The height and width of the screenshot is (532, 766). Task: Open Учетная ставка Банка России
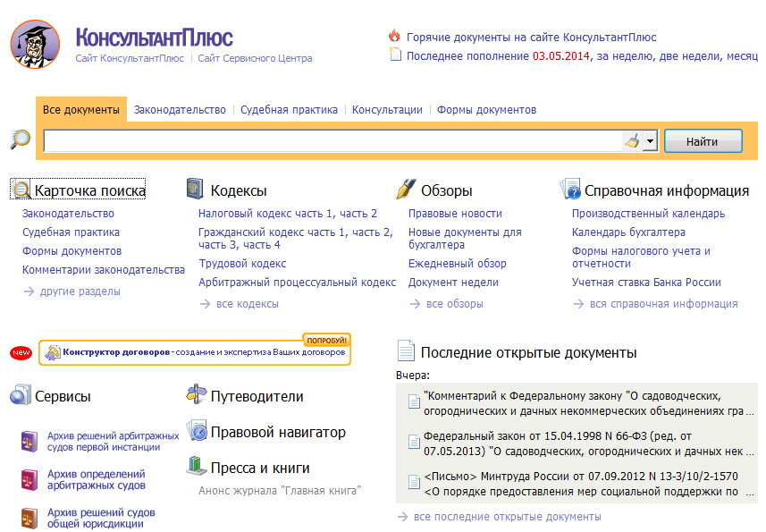coord(646,283)
